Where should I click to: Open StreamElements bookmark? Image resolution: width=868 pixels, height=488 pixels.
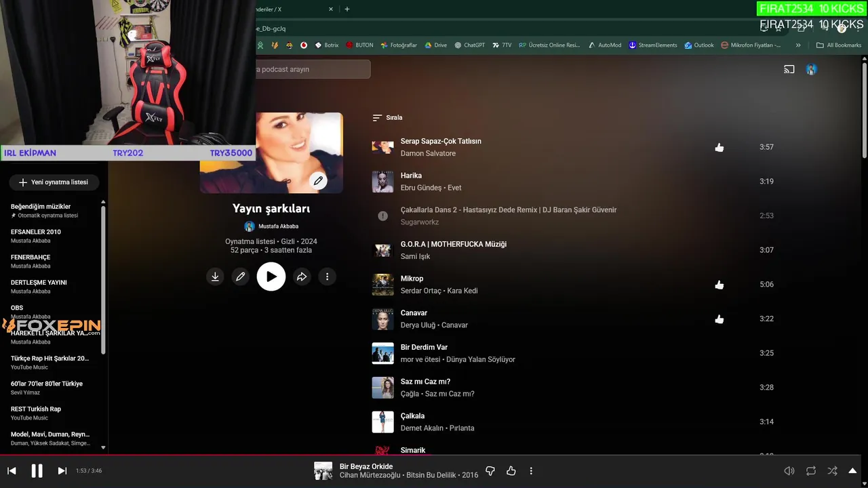pyautogui.click(x=653, y=45)
